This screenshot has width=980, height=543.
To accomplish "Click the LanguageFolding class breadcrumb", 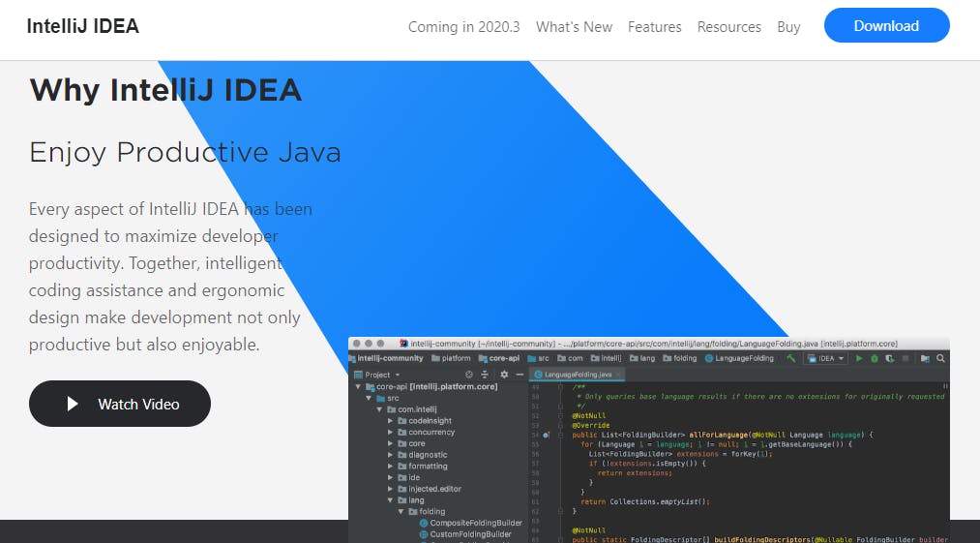I will pos(739,358).
